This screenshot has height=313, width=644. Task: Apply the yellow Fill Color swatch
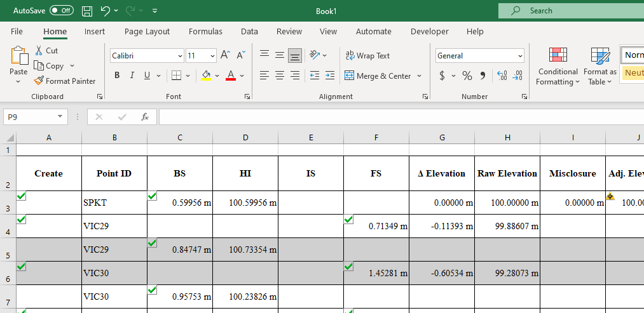pos(206,76)
